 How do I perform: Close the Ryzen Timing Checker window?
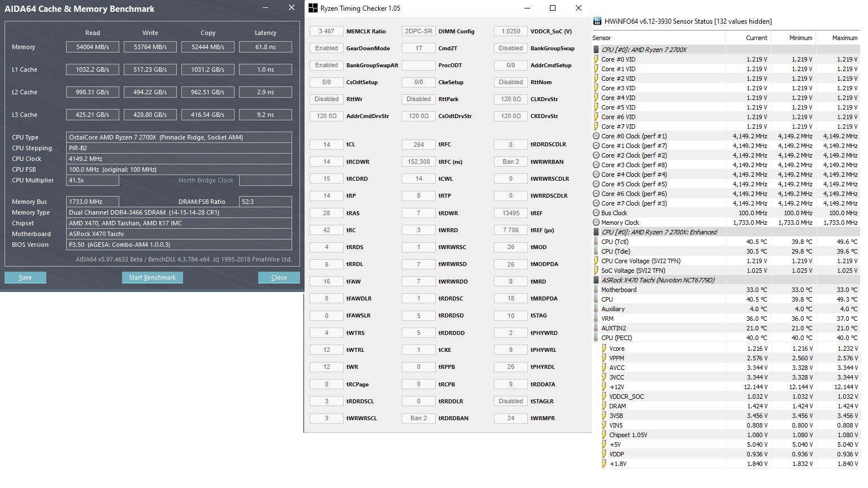click(x=579, y=8)
